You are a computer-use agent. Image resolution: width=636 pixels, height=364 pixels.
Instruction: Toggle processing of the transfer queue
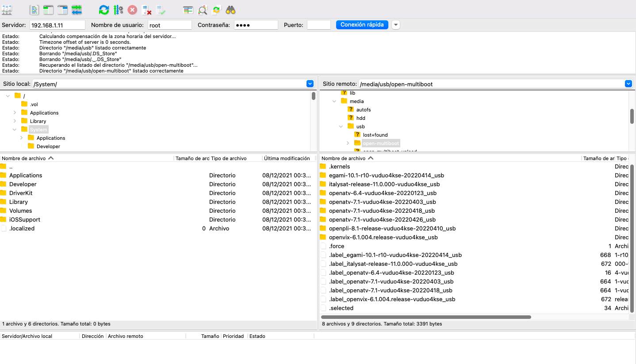[118, 10]
